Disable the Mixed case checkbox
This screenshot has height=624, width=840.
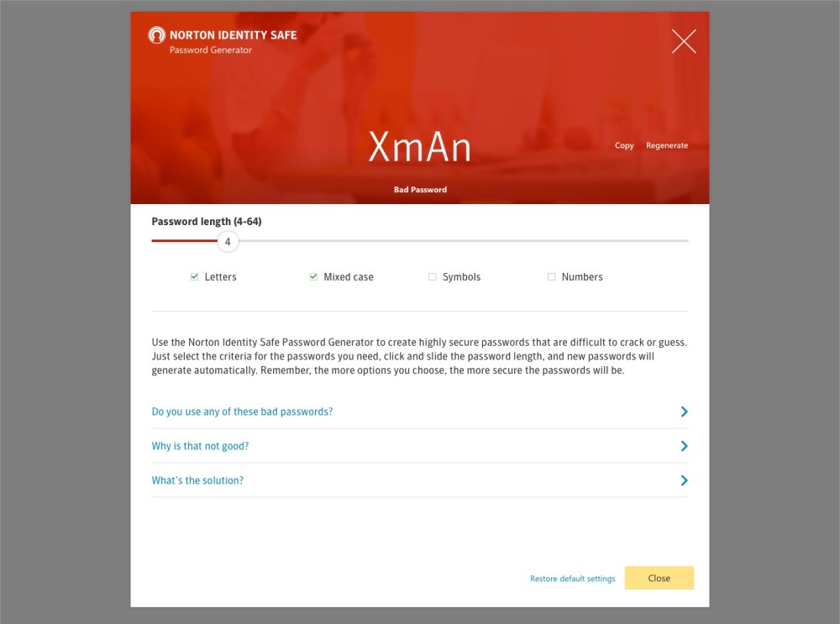(x=313, y=276)
